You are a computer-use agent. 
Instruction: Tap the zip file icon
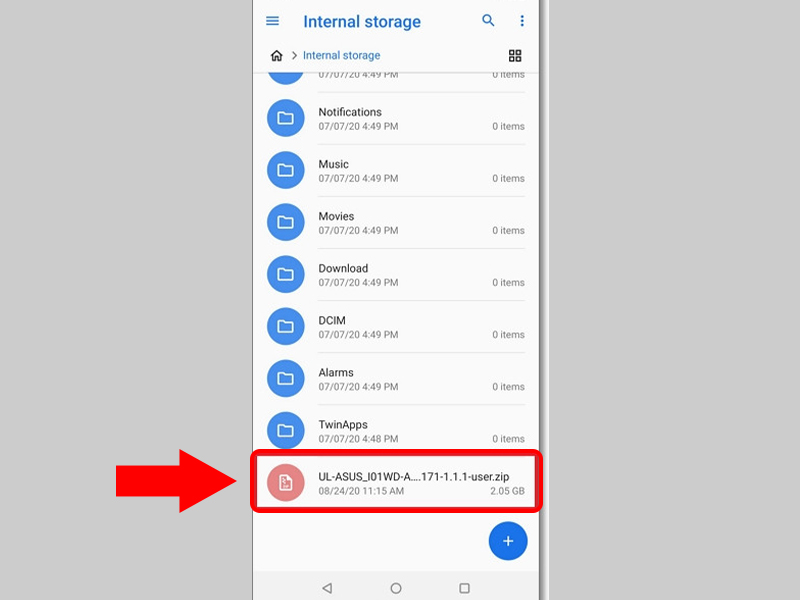286,483
